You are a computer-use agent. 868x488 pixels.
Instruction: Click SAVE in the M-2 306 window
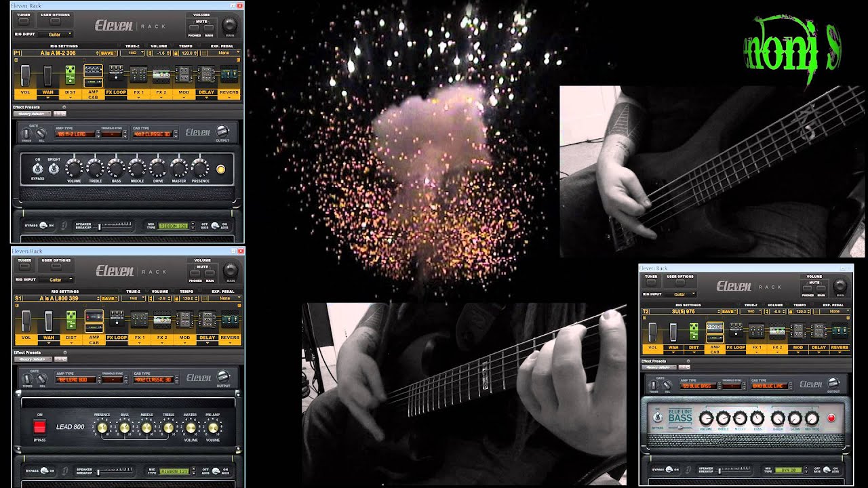[108, 52]
